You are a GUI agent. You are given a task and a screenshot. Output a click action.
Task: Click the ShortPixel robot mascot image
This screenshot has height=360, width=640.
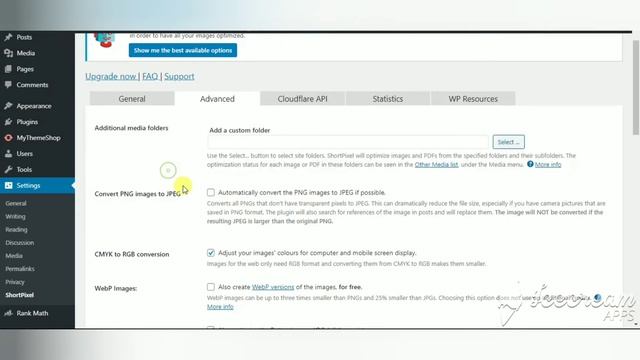tap(105, 40)
